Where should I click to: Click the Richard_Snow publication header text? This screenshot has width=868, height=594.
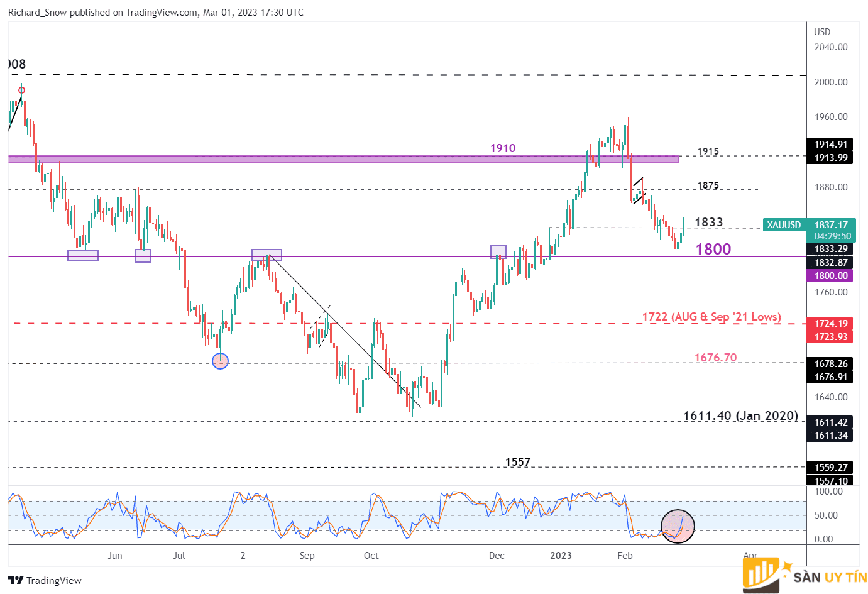coord(155,13)
